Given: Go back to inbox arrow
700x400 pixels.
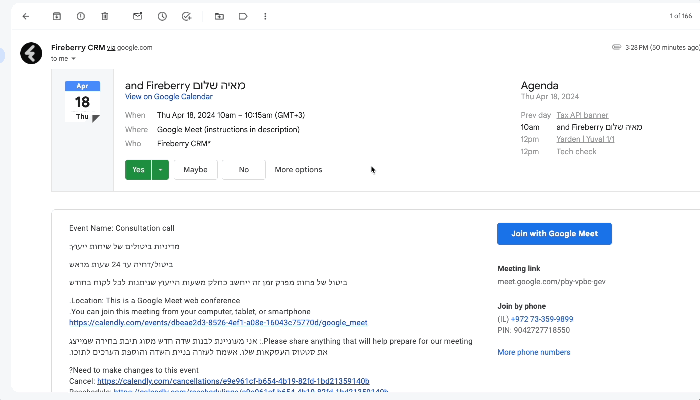Looking at the screenshot, I should (x=26, y=17).
